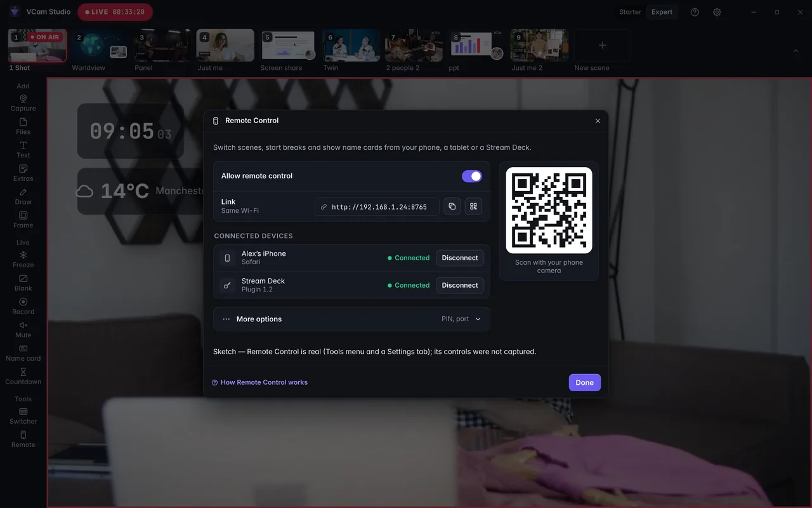
Task: Open the Switcher tool
Action: 23,417
